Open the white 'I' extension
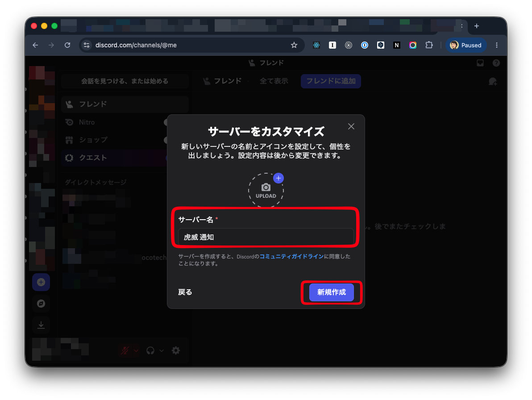Image resolution: width=532 pixels, height=400 pixels. point(332,45)
